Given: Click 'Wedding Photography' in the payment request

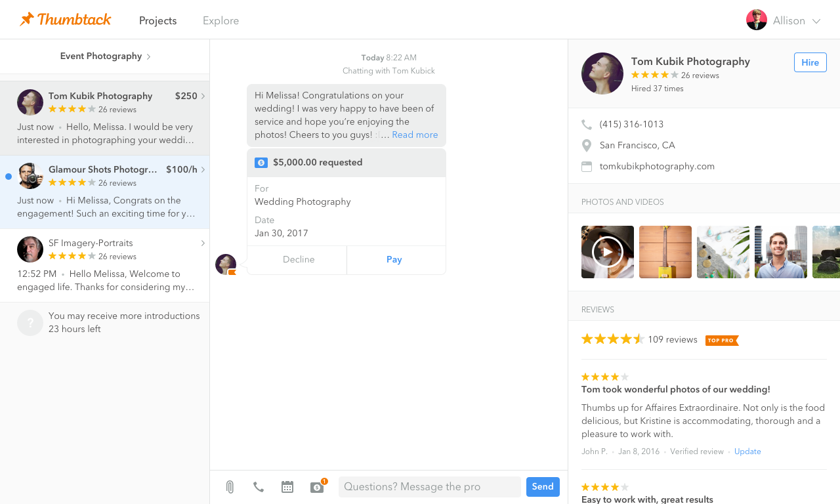Looking at the screenshot, I should (303, 201).
